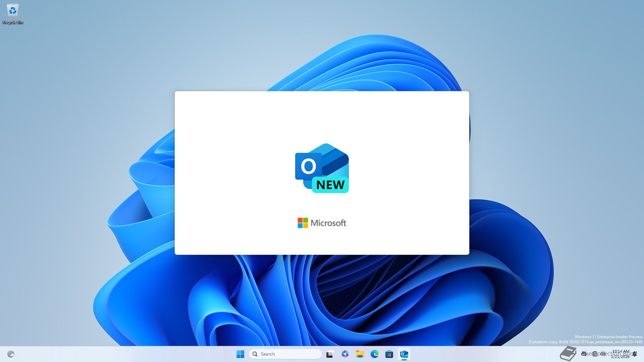The width and height of the screenshot is (644, 362).
Task: Click the cloud sync-off tray icon
Action: click(x=584, y=354)
